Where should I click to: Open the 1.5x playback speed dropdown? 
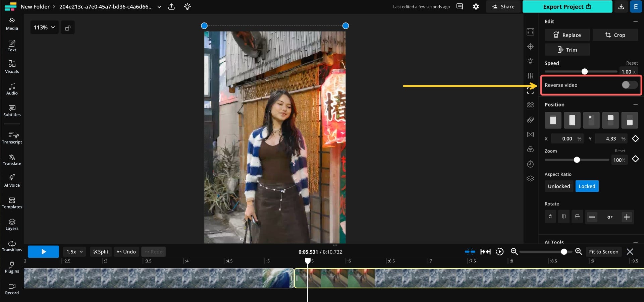click(74, 251)
